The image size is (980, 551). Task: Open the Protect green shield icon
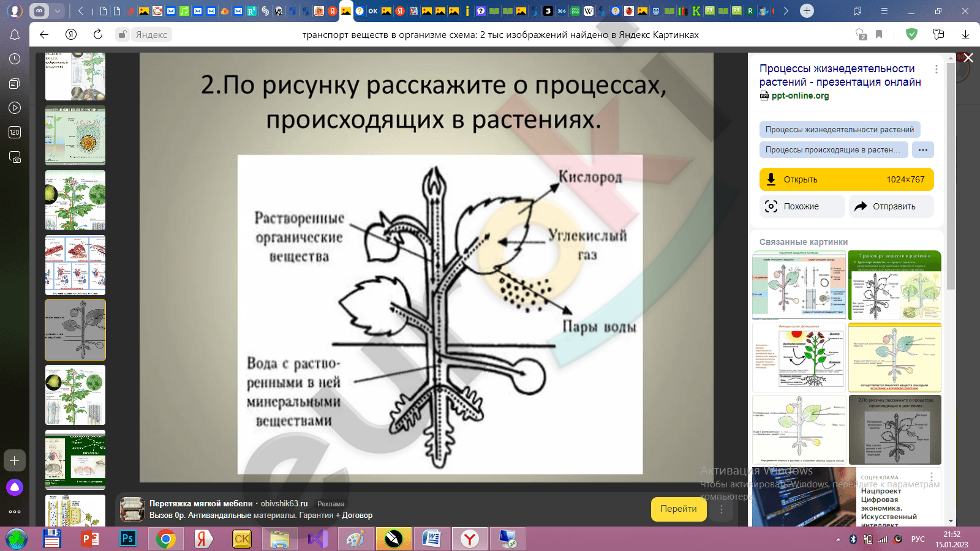[x=911, y=34]
